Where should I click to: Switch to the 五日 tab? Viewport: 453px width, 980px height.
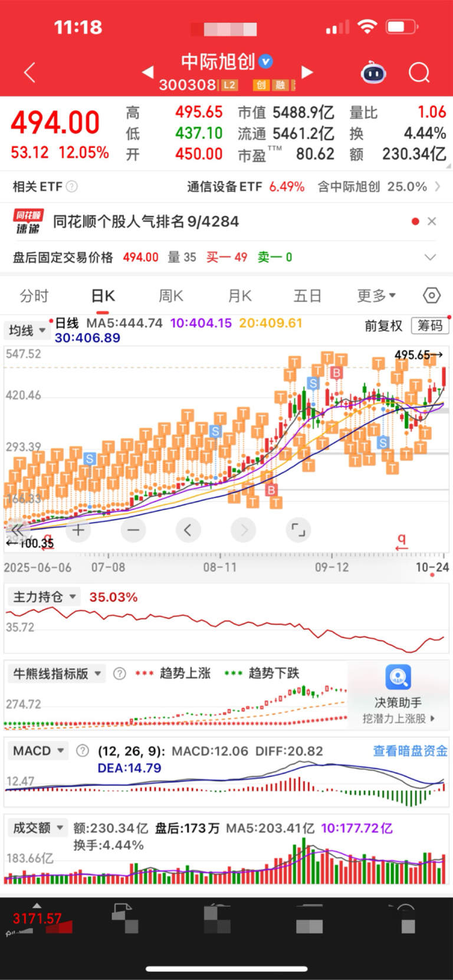pos(307,296)
